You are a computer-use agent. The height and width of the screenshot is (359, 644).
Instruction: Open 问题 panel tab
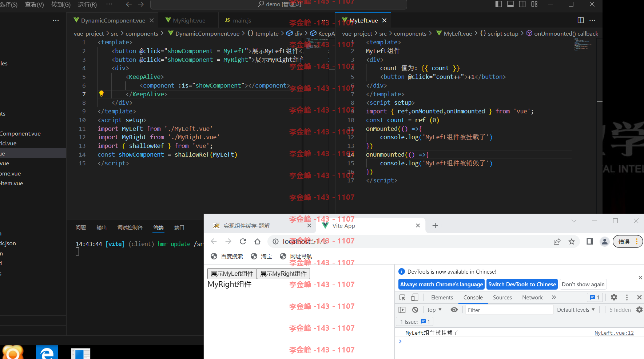81,227
